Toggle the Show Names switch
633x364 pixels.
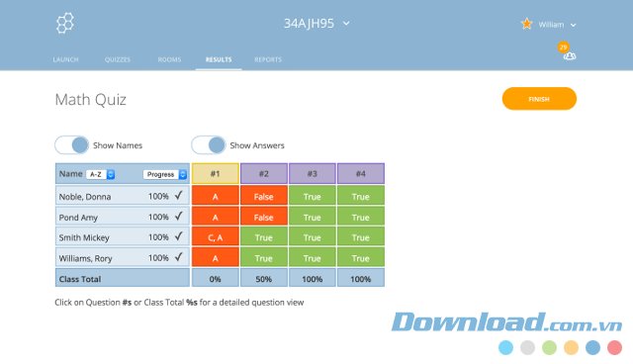click(x=72, y=144)
